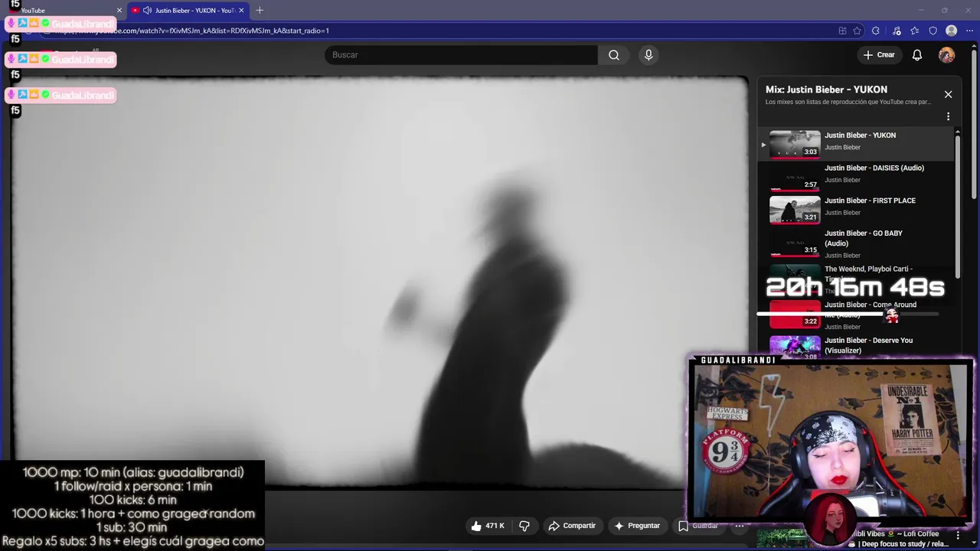Click the YouTube search magnifier icon
The height and width of the screenshot is (551, 980).
point(614,55)
